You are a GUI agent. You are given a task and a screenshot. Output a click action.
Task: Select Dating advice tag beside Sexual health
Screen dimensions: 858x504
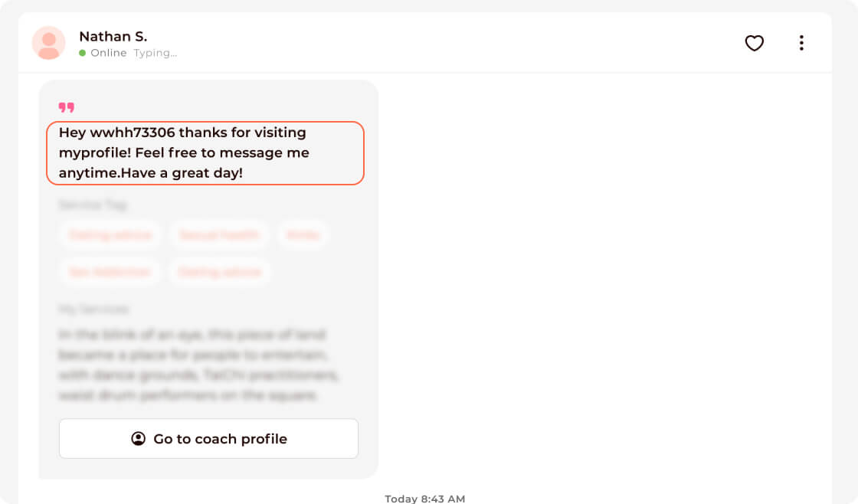coord(110,235)
